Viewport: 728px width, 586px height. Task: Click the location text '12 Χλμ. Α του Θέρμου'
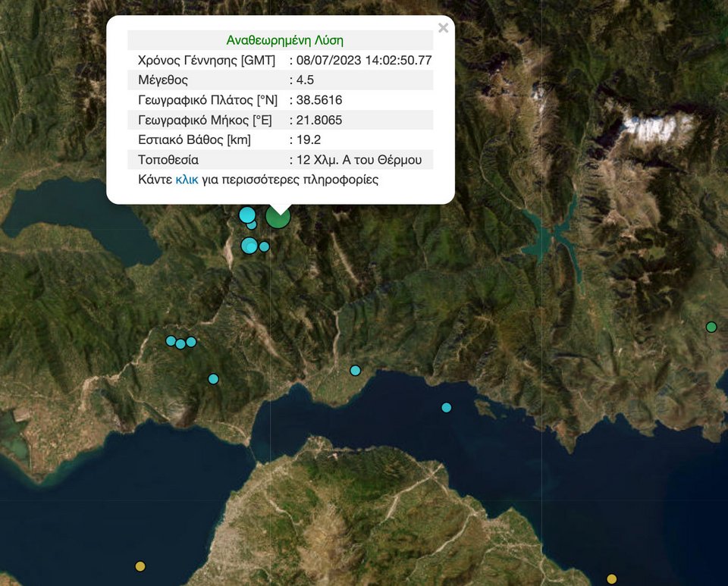(359, 160)
